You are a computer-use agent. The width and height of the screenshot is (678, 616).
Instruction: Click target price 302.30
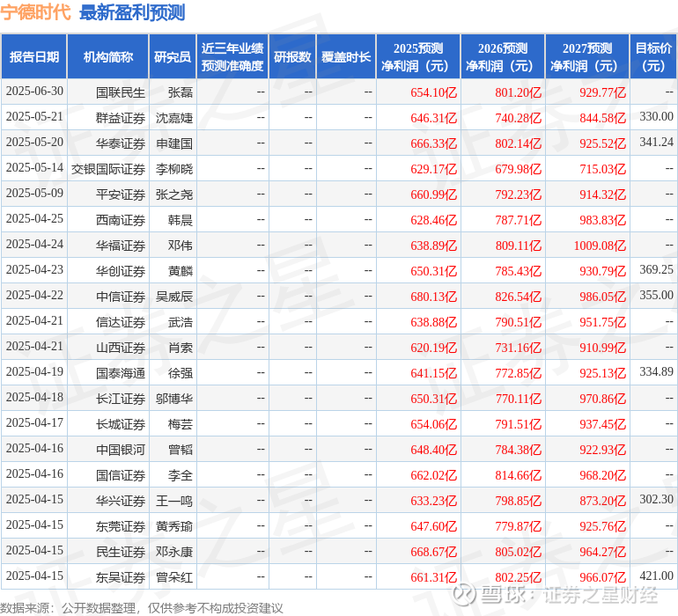click(656, 499)
